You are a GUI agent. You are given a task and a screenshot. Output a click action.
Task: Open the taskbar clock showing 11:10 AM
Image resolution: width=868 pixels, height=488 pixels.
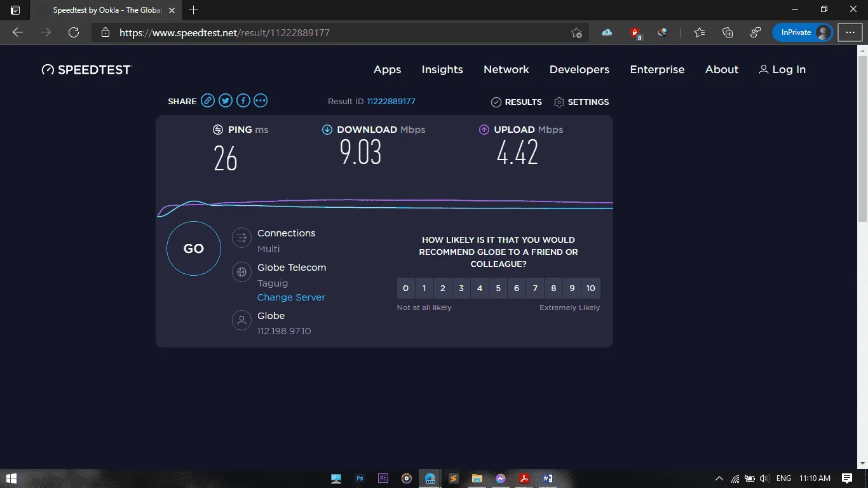pos(815,478)
